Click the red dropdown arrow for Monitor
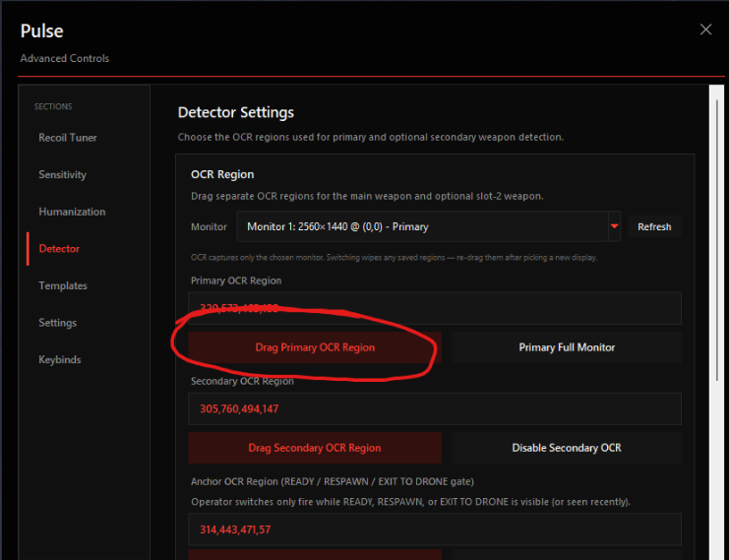The image size is (729, 560). pos(614,226)
